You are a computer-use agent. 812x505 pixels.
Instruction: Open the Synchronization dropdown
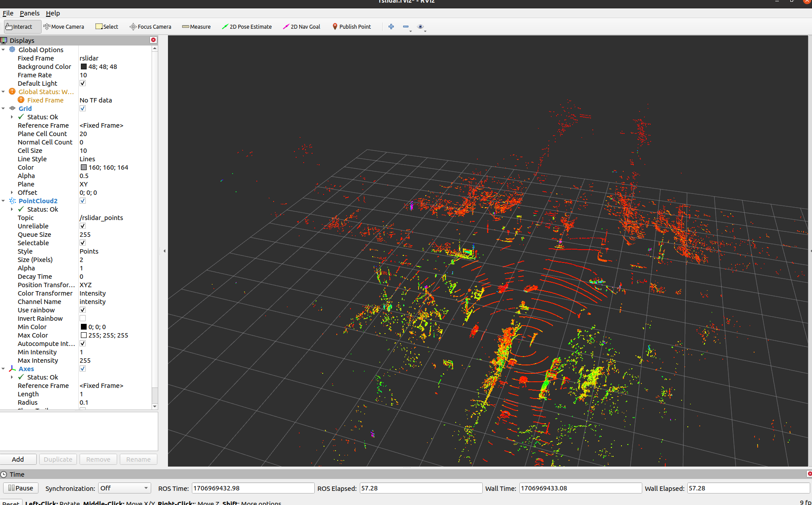(x=124, y=488)
